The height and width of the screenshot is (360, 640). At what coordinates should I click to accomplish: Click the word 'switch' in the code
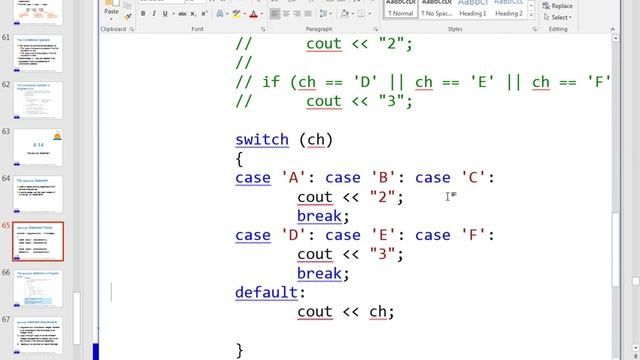262,140
